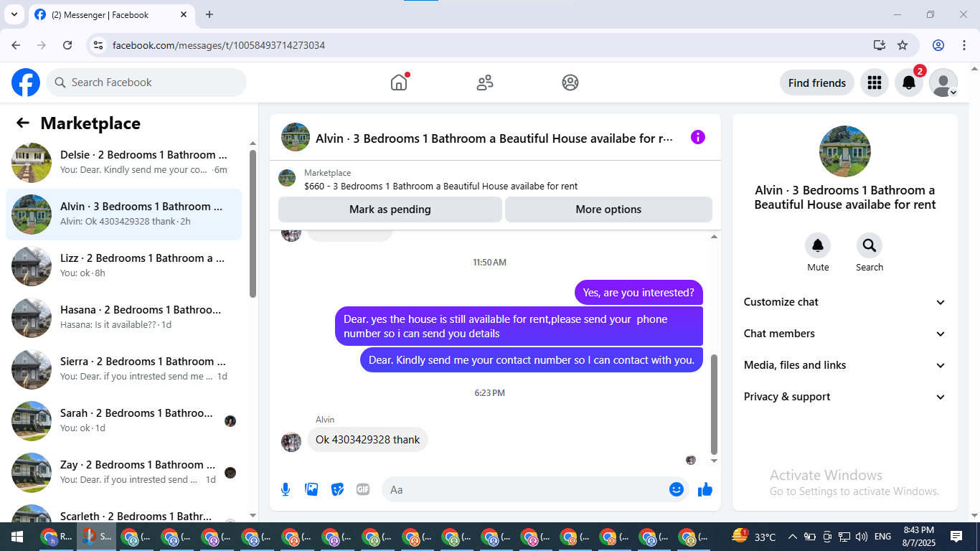The height and width of the screenshot is (551, 980).
Task: Open Sarah's 2 Bedrooms conversation
Action: click(x=123, y=421)
